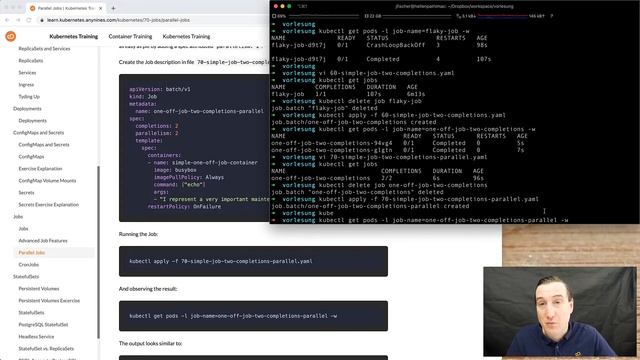This screenshot has width=640, height=360.
Task: Select the Parallel Jobs browser tab
Action: 65,8
